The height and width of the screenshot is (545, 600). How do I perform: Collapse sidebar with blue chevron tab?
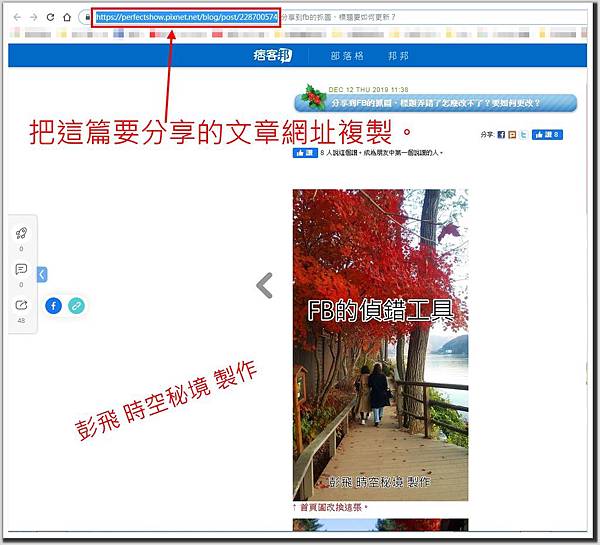[42, 274]
